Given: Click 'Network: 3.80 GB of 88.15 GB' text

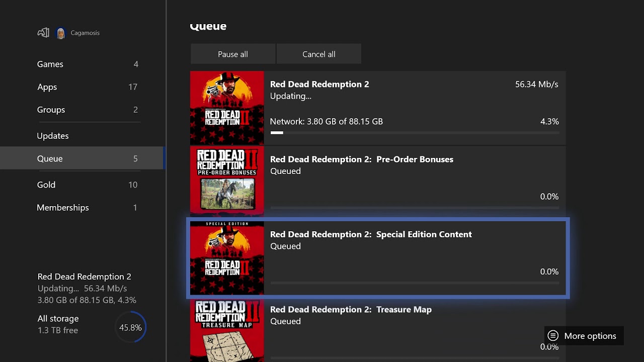Looking at the screenshot, I should [x=327, y=122].
